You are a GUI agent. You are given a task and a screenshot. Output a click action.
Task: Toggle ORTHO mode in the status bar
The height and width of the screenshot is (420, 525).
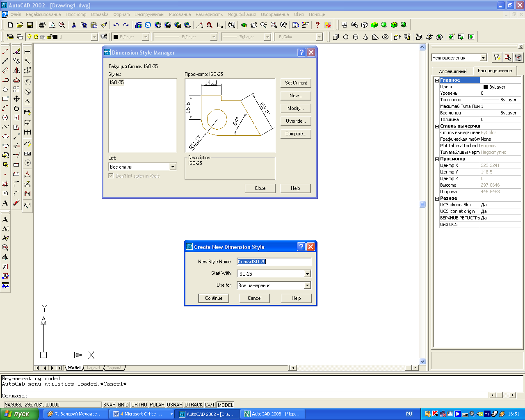point(139,405)
